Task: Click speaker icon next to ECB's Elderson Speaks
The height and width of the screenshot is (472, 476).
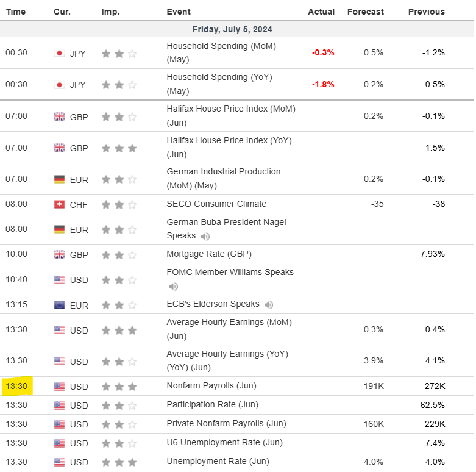Action: pyautogui.click(x=269, y=304)
